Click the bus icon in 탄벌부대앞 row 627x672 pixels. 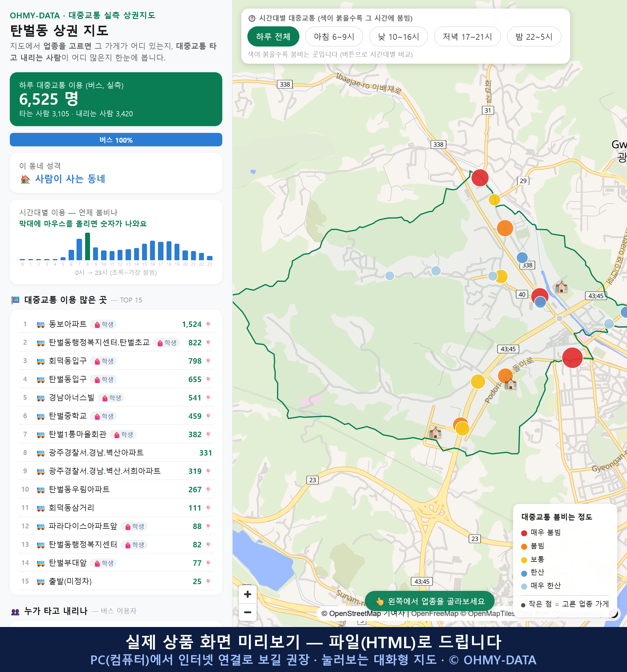(40, 563)
